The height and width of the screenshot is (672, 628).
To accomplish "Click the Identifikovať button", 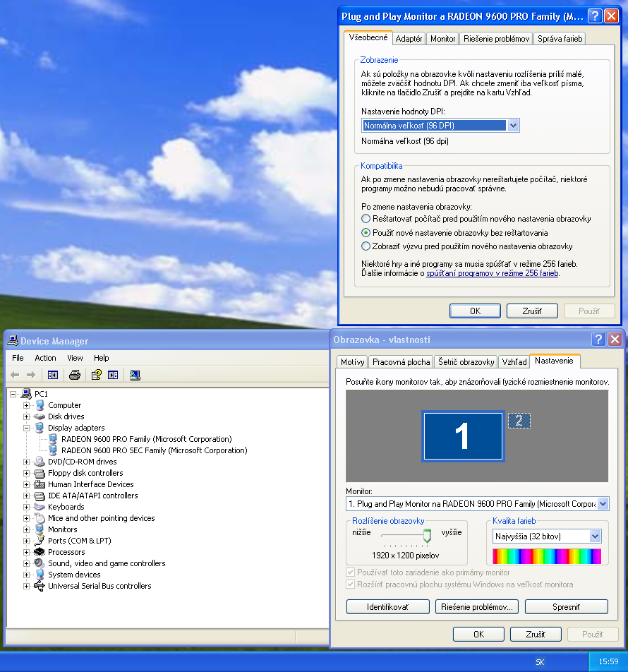I will 387,607.
